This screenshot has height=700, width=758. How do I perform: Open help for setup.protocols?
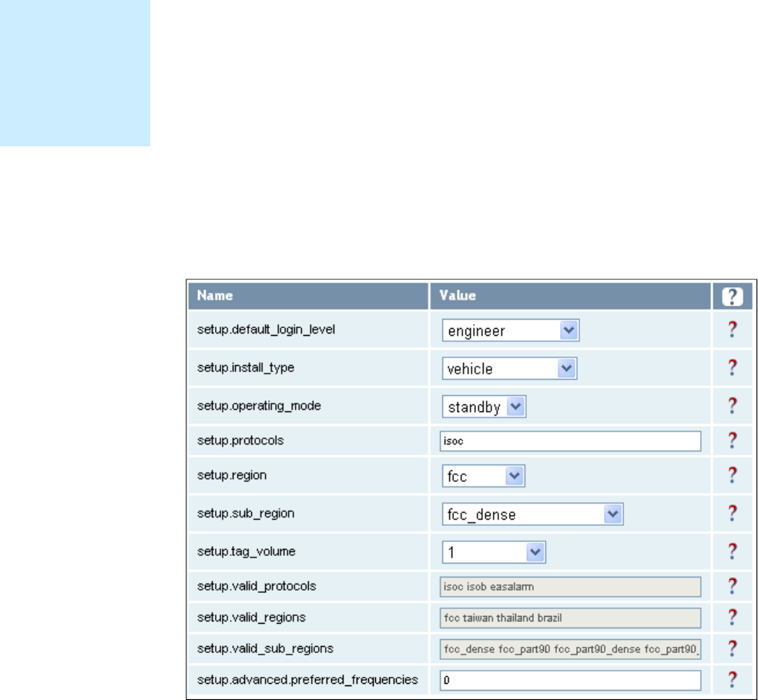(x=733, y=441)
